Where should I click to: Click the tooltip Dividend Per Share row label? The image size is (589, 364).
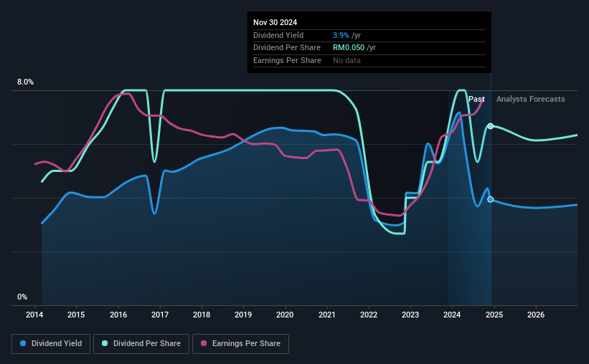point(287,48)
